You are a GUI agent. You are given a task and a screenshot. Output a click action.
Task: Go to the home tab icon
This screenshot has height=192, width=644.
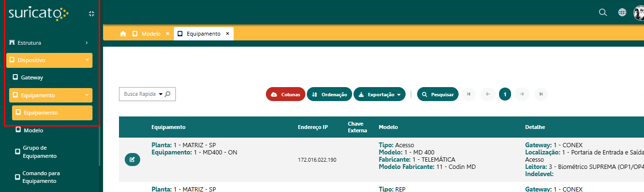[x=123, y=34]
